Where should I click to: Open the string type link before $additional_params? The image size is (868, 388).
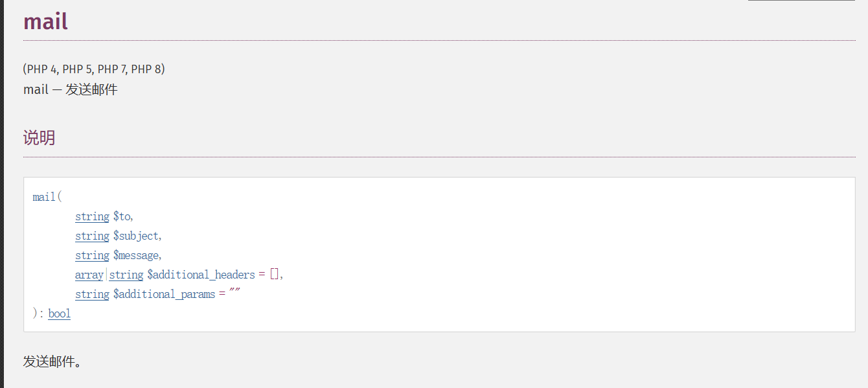92,294
